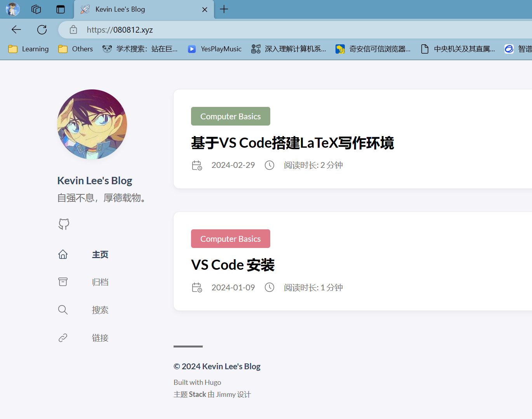Open the tab actions menu icon
The width and height of the screenshot is (532, 419).
pyautogui.click(x=61, y=9)
